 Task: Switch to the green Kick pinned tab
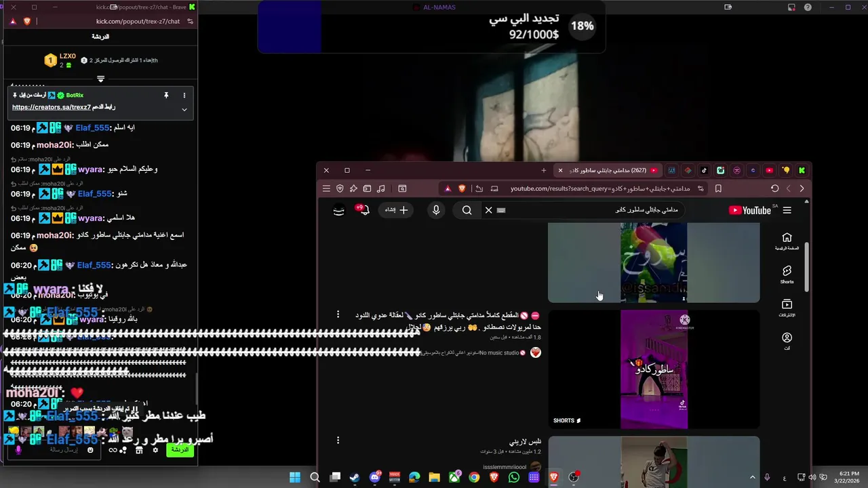802,170
